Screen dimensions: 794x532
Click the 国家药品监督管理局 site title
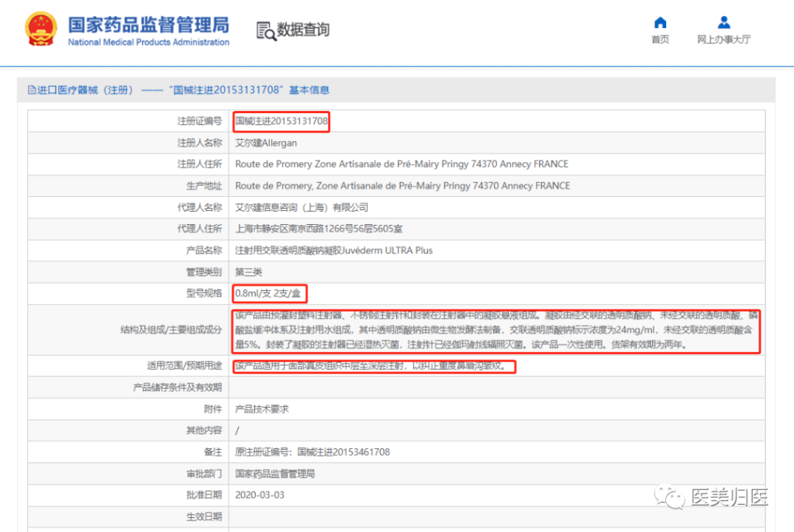click(x=148, y=25)
